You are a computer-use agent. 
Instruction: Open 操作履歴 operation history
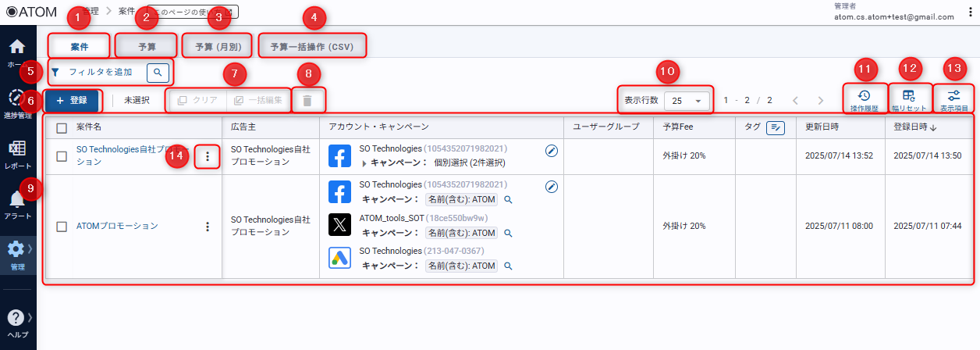(x=864, y=99)
